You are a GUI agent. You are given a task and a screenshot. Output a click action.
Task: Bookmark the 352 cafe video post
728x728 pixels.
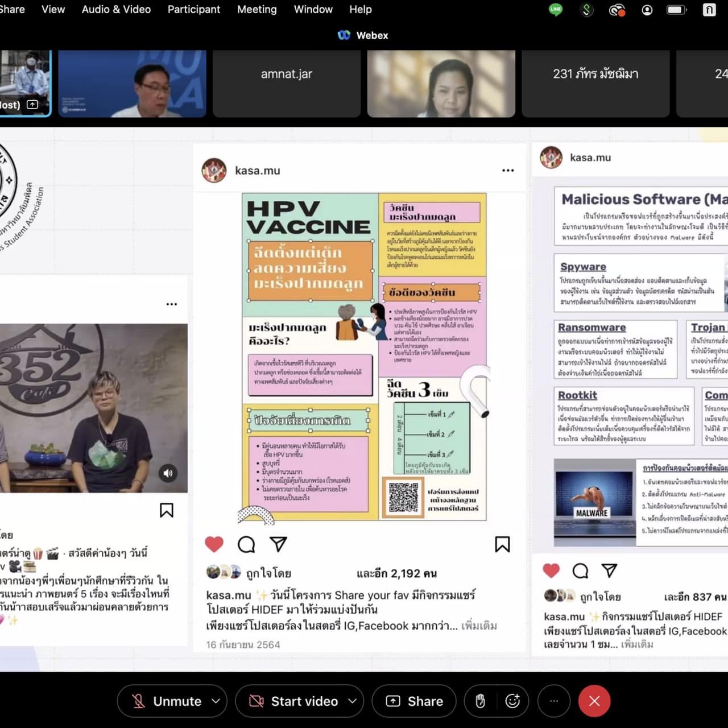pos(167,510)
